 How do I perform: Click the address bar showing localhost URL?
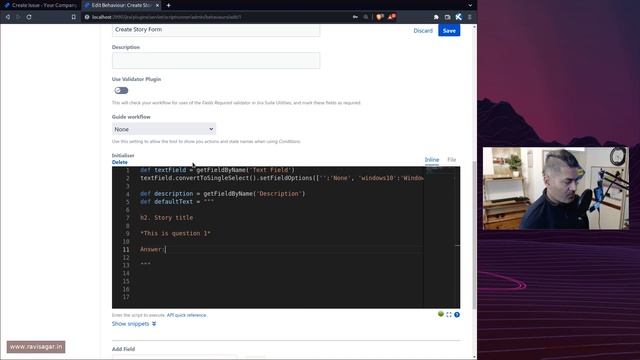click(216, 17)
